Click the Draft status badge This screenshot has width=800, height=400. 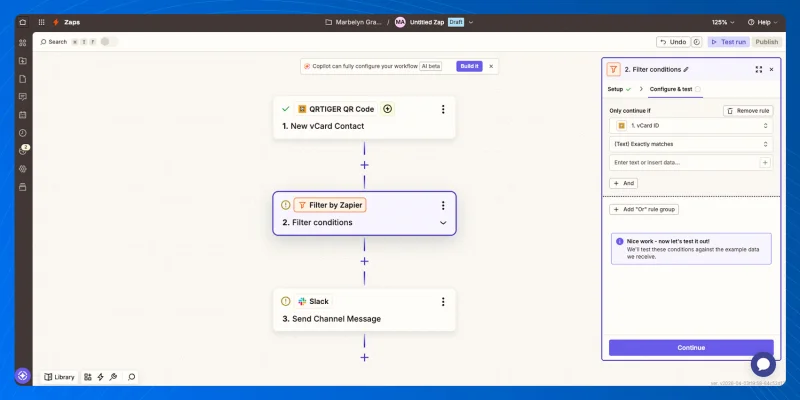pos(456,22)
